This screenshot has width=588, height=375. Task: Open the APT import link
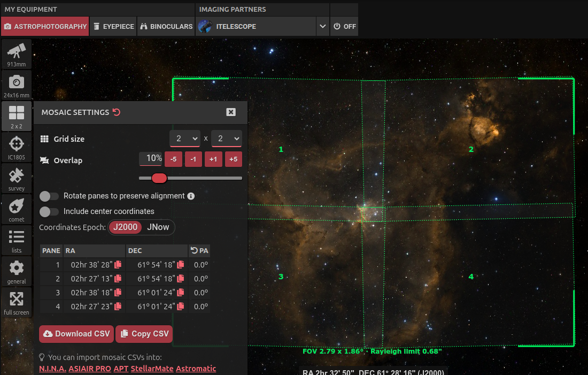tap(121, 369)
